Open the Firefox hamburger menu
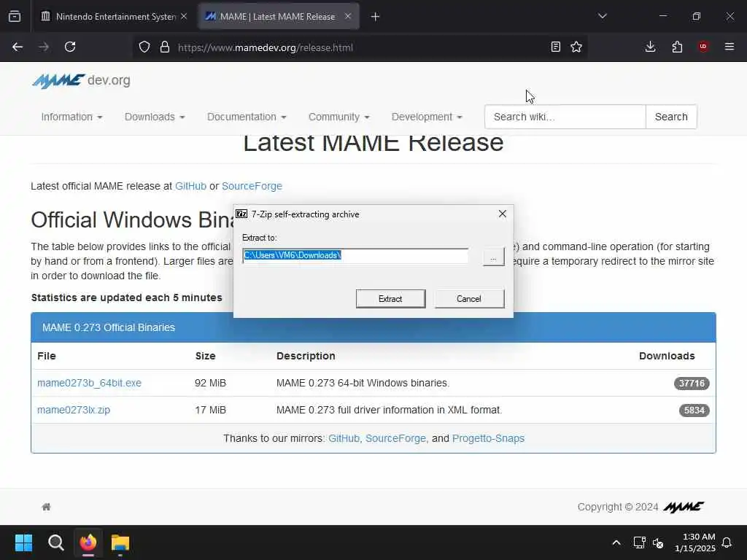 point(729,47)
